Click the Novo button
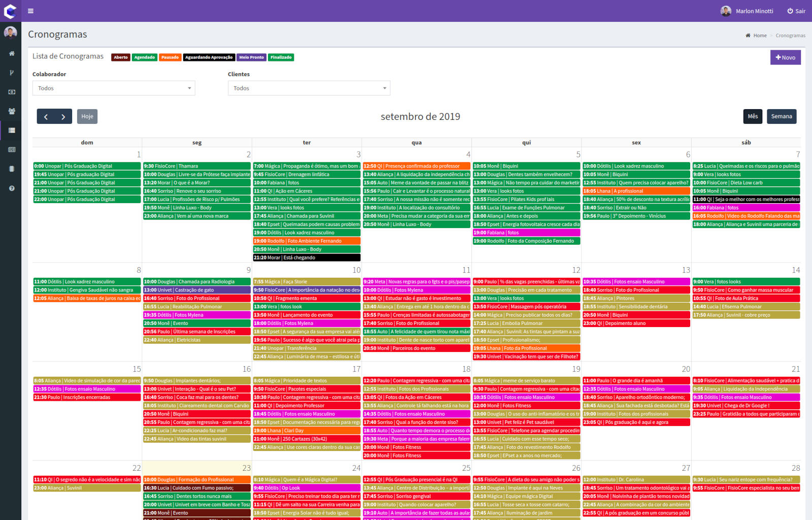 [785, 57]
